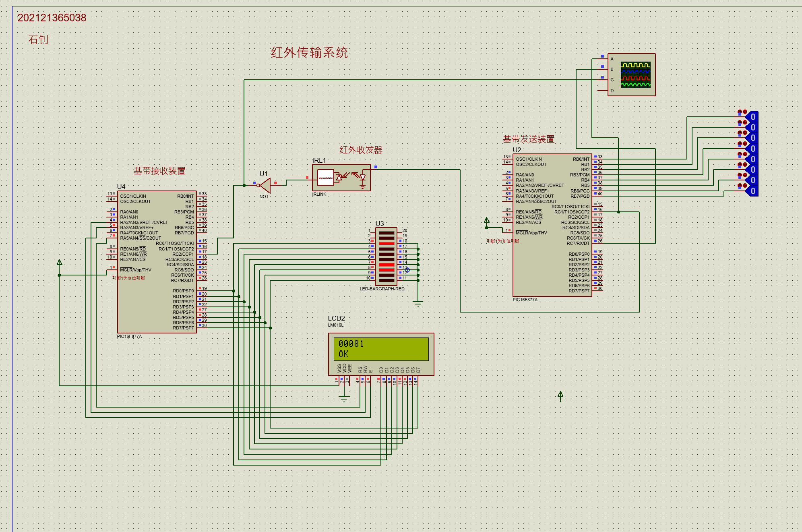The height and width of the screenshot is (532, 802).
Task: Toggle the topmost logic state wired to RB0
Action: [x=752, y=117]
